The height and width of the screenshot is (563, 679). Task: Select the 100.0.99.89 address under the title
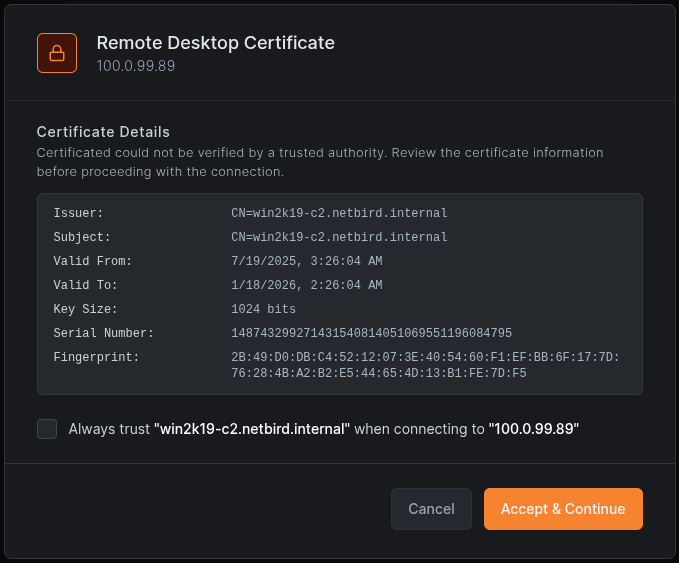click(135, 66)
